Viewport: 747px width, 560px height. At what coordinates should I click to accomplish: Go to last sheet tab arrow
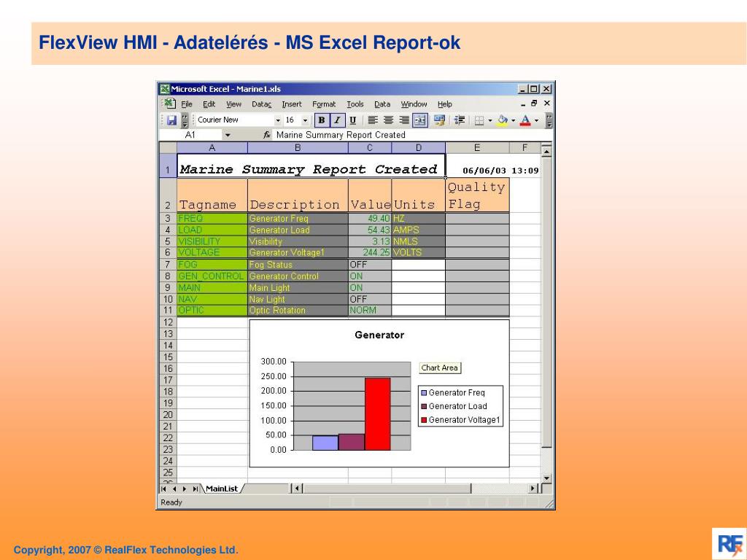195,489
